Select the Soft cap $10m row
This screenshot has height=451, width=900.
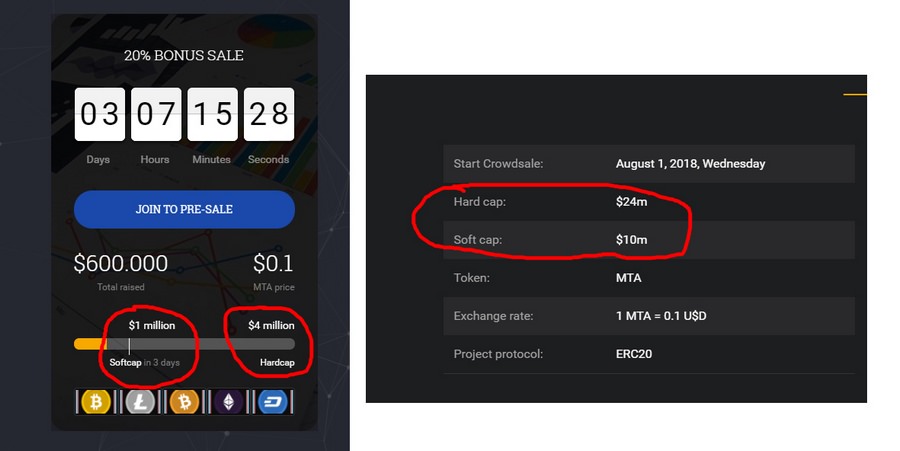[x=649, y=240]
